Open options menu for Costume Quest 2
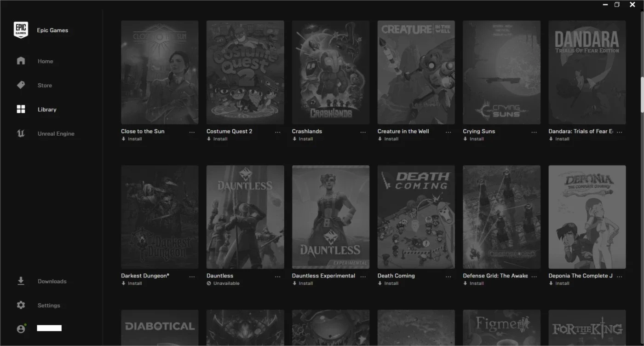644x346 pixels. [x=277, y=132]
